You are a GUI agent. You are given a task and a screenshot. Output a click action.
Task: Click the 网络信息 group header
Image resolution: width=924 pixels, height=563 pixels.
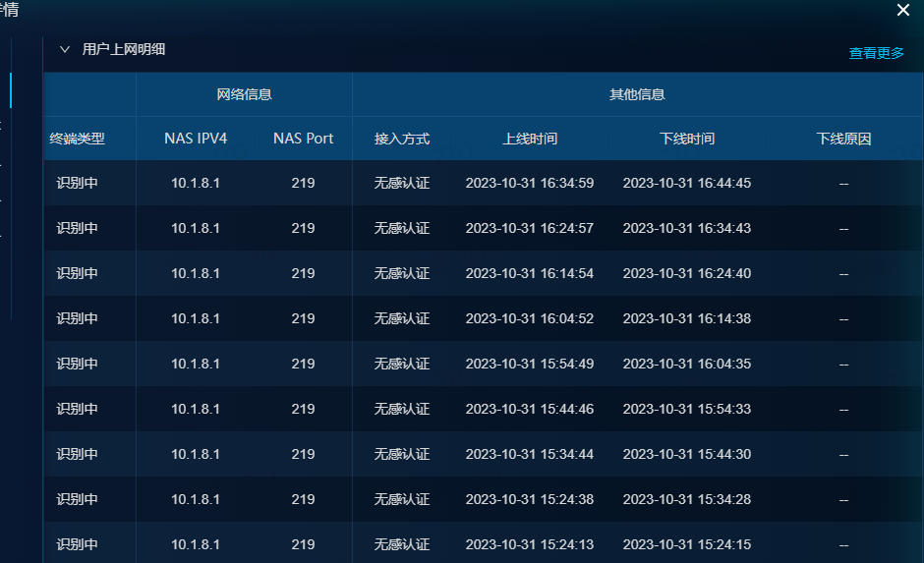click(x=244, y=95)
